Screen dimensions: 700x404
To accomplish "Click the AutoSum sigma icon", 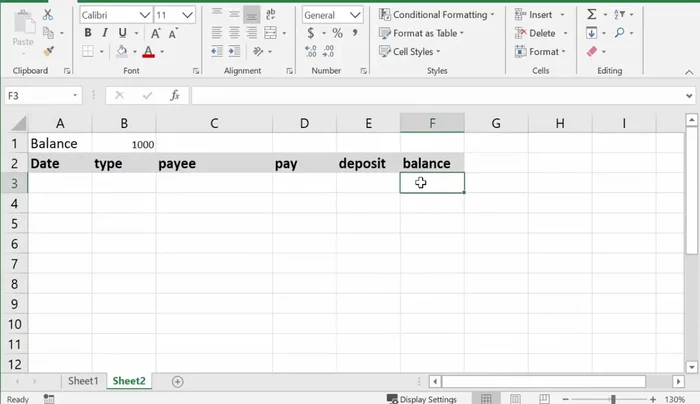I will coord(592,15).
